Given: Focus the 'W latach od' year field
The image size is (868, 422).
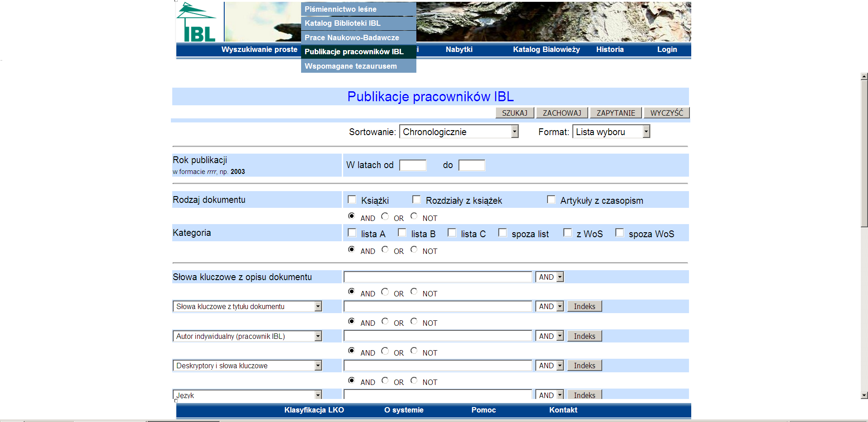Looking at the screenshot, I should pos(413,165).
